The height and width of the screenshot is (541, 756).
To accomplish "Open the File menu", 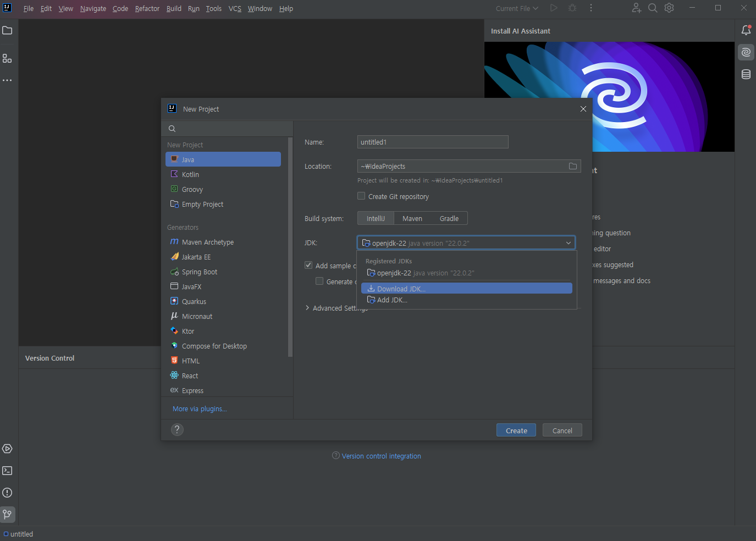I will pyautogui.click(x=29, y=8).
